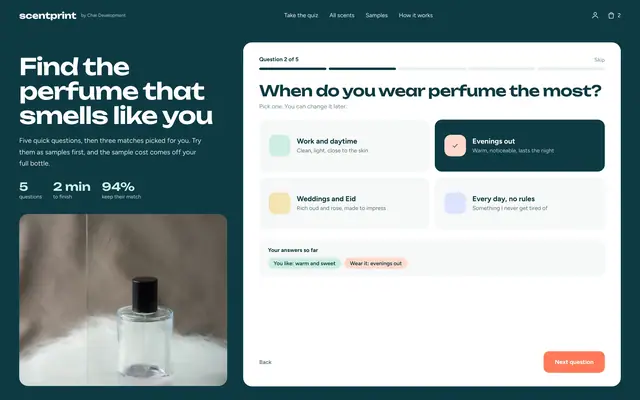The width and height of the screenshot is (640, 400).
Task: Click the lavender Every day swatch
Action: click(455, 203)
